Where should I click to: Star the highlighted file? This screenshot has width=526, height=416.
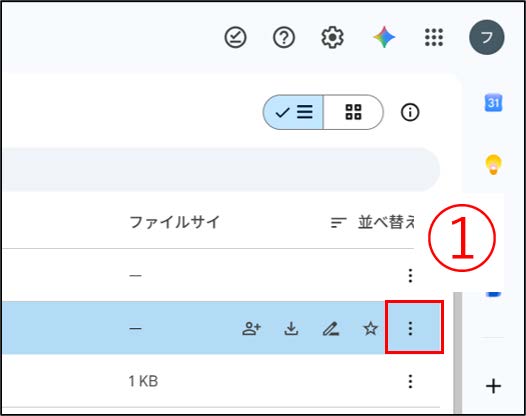pos(370,328)
